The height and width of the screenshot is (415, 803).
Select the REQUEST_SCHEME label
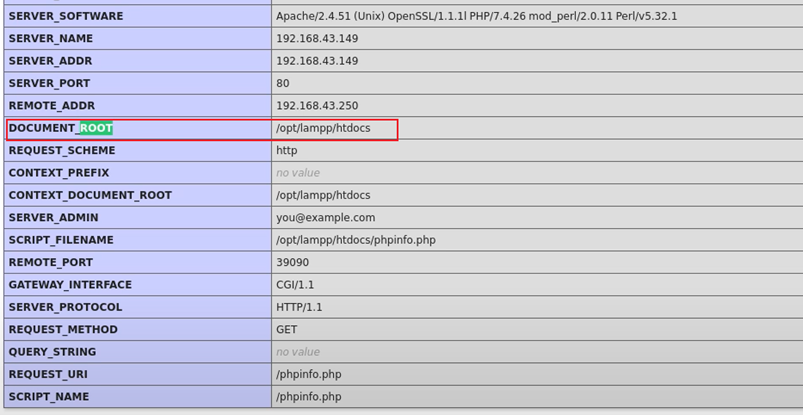coord(62,151)
